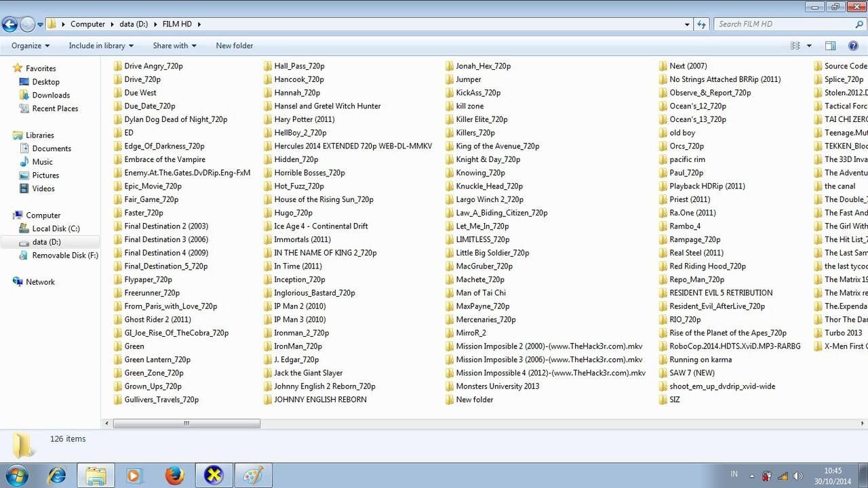Open the Share with menu
Viewport: 868px width, 488px height.
click(174, 46)
